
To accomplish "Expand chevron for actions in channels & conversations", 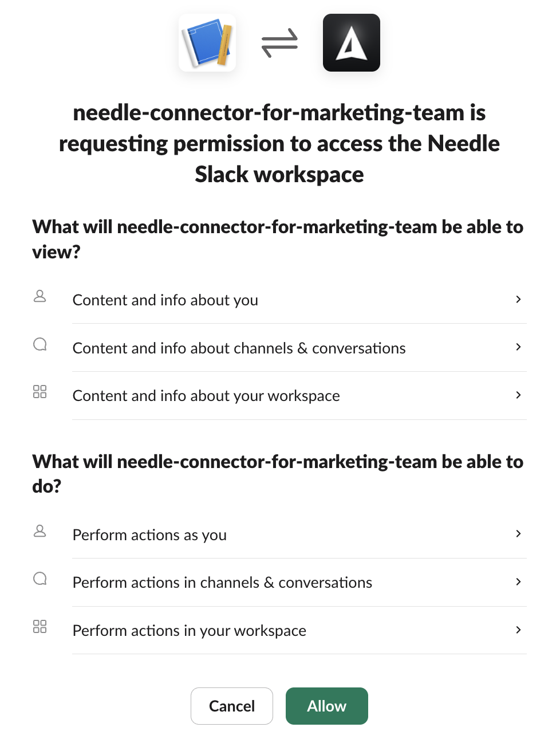I will click(518, 581).
